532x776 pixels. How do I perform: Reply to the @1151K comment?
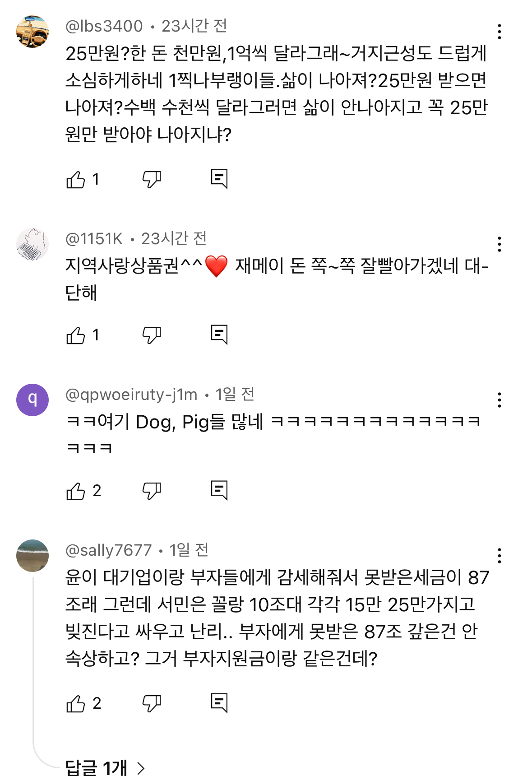click(x=219, y=335)
